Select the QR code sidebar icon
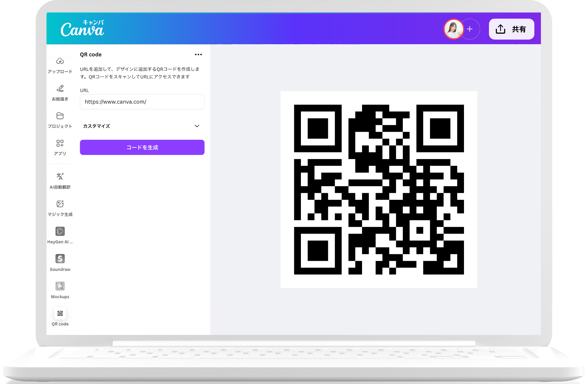588x384 pixels. click(x=60, y=313)
